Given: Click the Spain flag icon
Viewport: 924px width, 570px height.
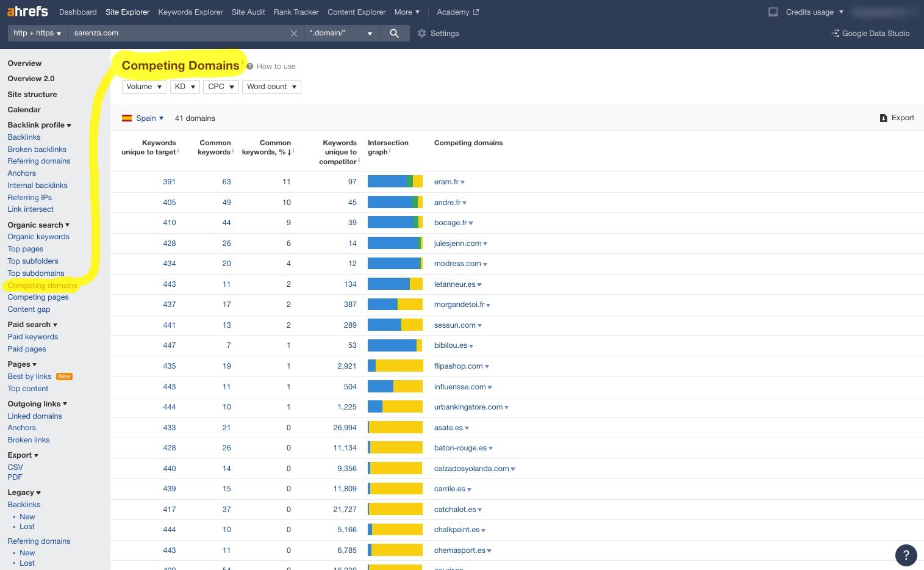Looking at the screenshot, I should [127, 118].
